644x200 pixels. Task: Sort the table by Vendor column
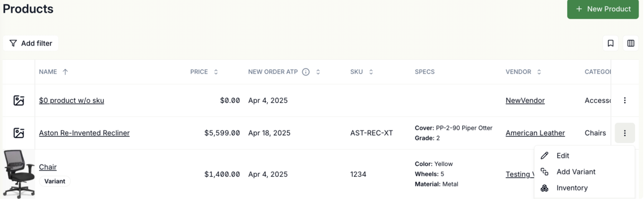pyautogui.click(x=539, y=72)
